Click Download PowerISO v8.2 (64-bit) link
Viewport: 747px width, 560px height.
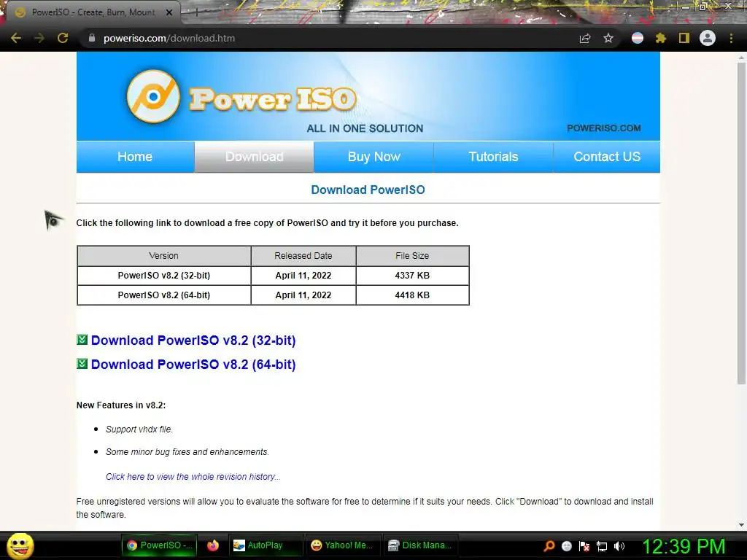click(x=193, y=365)
